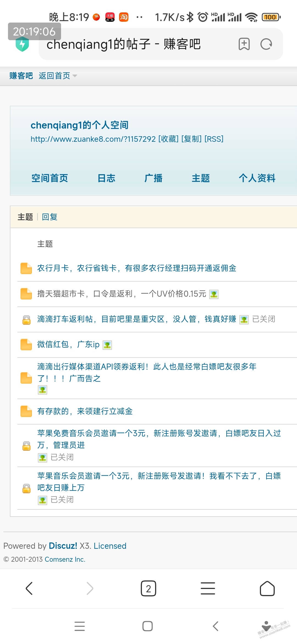Click the 返回首页 link

coord(54,76)
